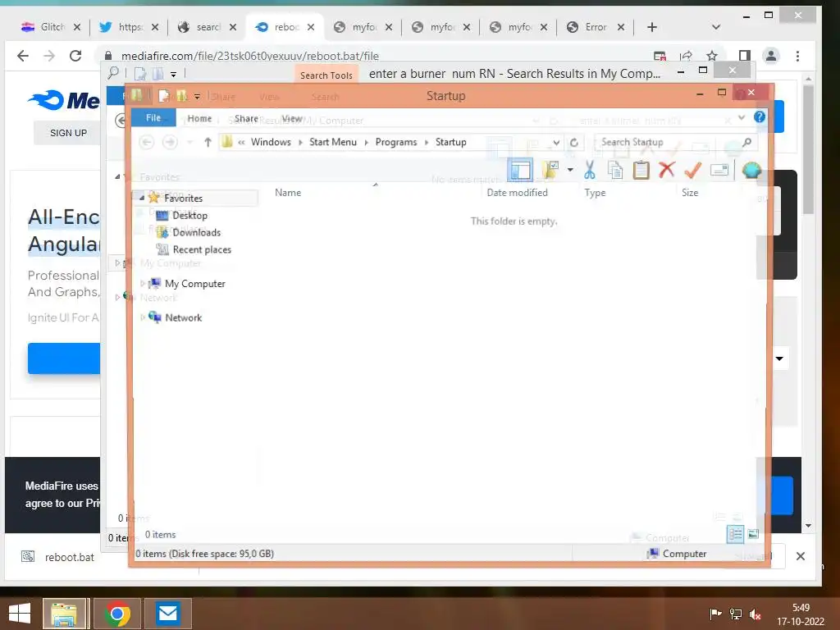Click new folder icon in Startup title bar
This screenshot has height=630, width=840.
pos(182,96)
